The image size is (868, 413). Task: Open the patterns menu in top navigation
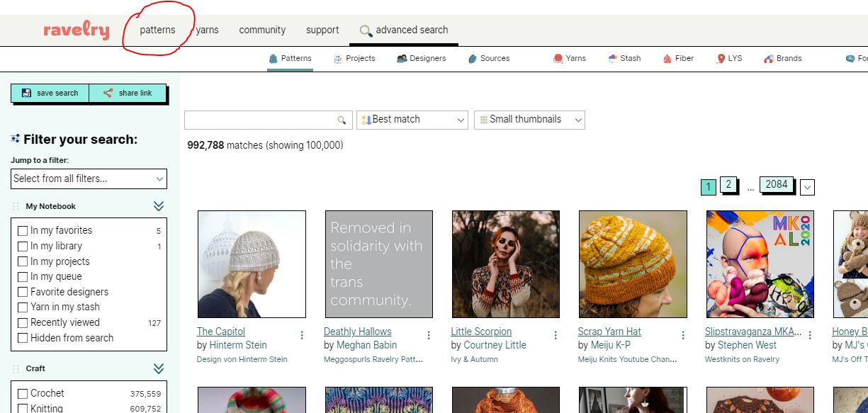[157, 30]
